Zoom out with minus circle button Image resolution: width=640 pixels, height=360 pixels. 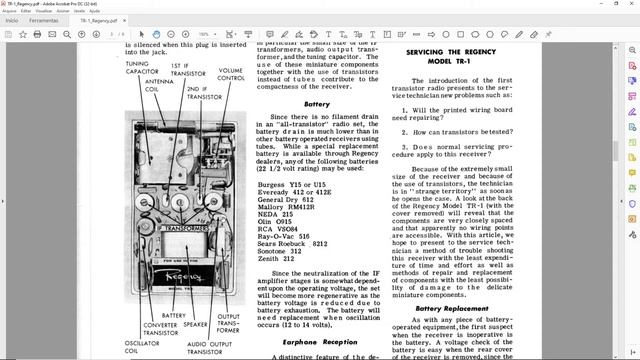point(171,35)
